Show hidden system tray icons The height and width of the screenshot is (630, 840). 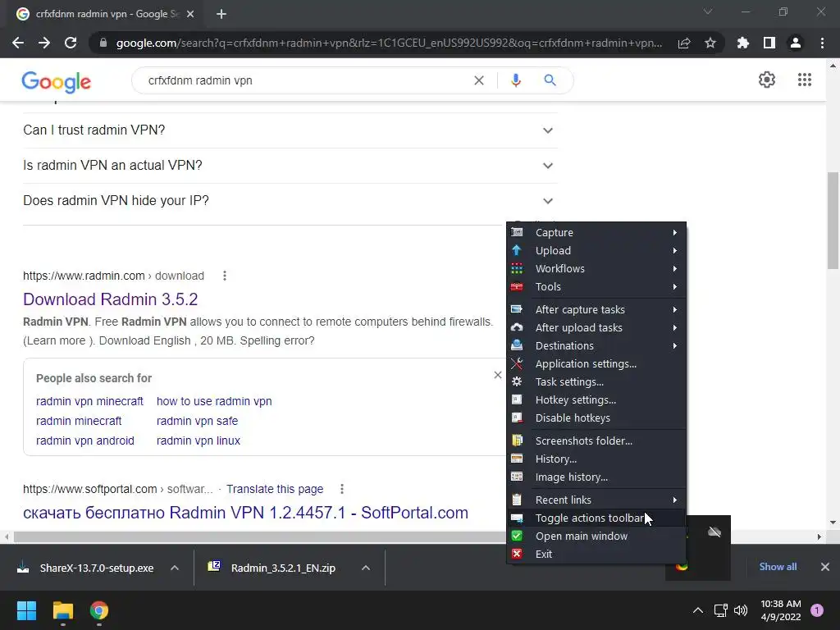click(x=697, y=610)
